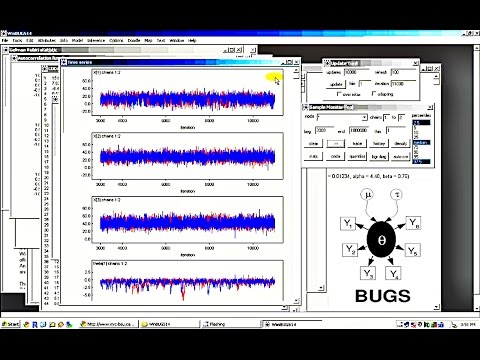Viewport: 480px width, 360px height.
Task: Switch to the WinBUGS14 application taskbar item
Action: point(291,324)
